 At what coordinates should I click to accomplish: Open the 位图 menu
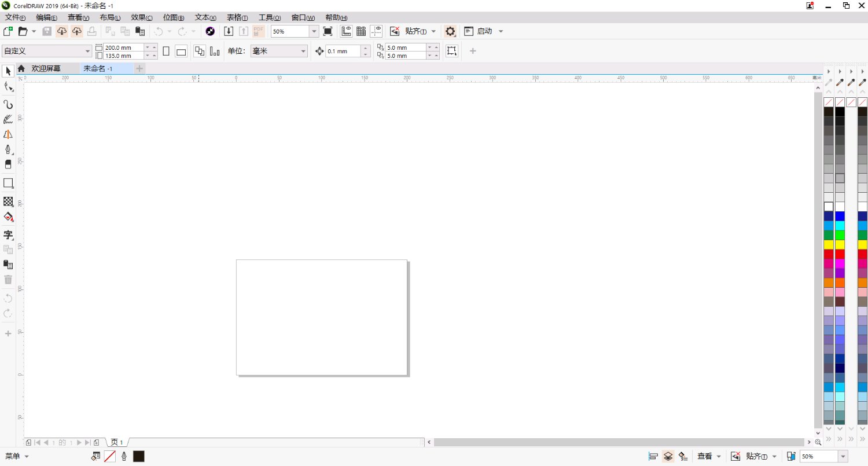(x=174, y=17)
